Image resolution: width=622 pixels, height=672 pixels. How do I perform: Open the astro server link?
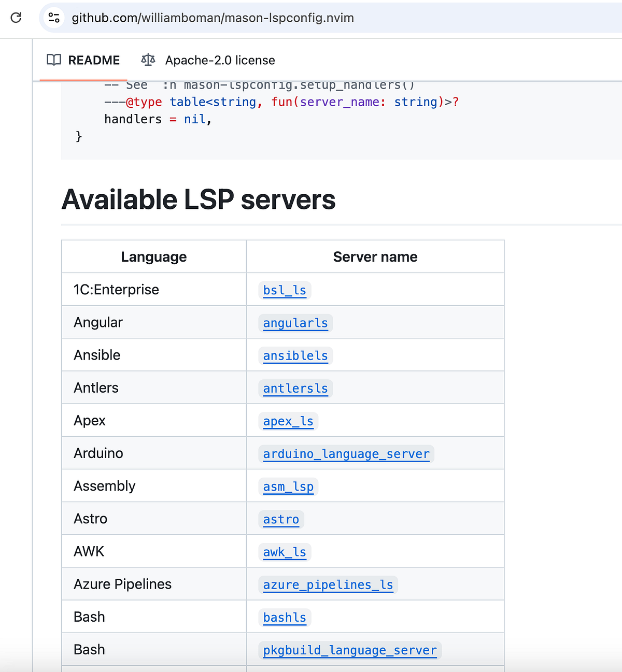click(280, 520)
